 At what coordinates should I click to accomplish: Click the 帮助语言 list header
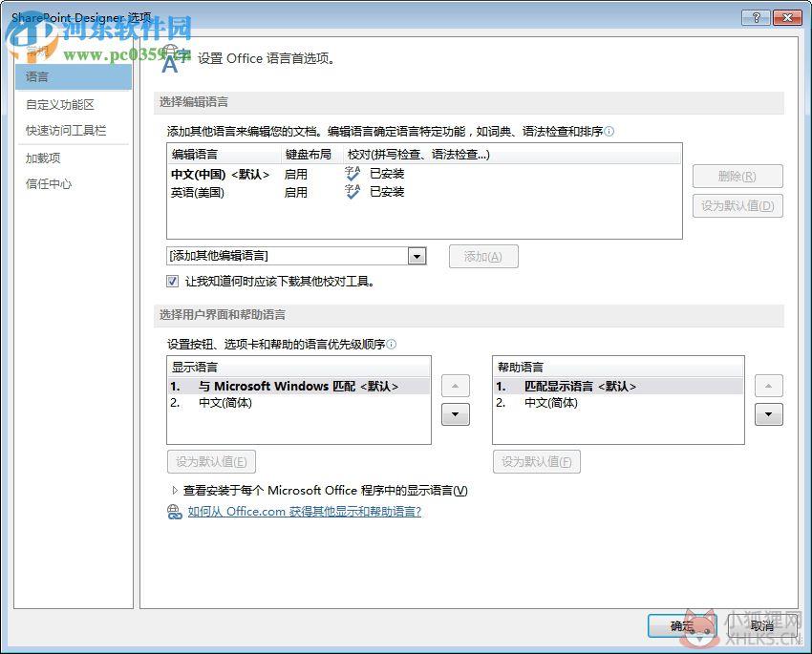tap(618, 367)
